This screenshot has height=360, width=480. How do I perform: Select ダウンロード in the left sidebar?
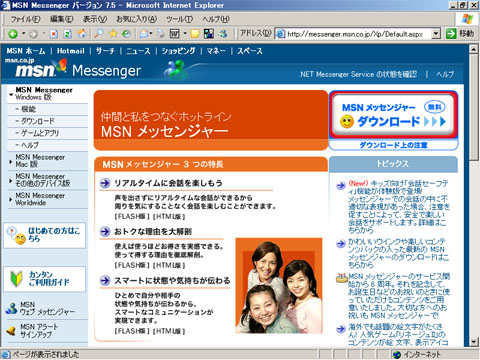38,121
